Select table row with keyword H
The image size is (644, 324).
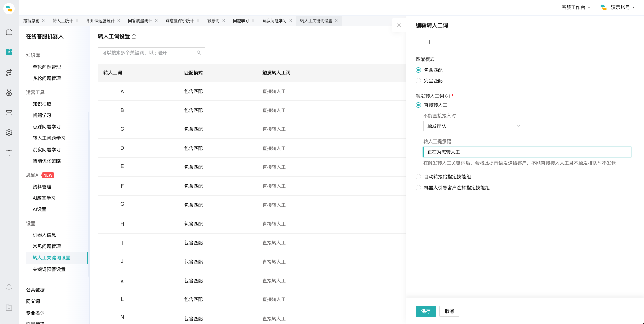click(251, 224)
